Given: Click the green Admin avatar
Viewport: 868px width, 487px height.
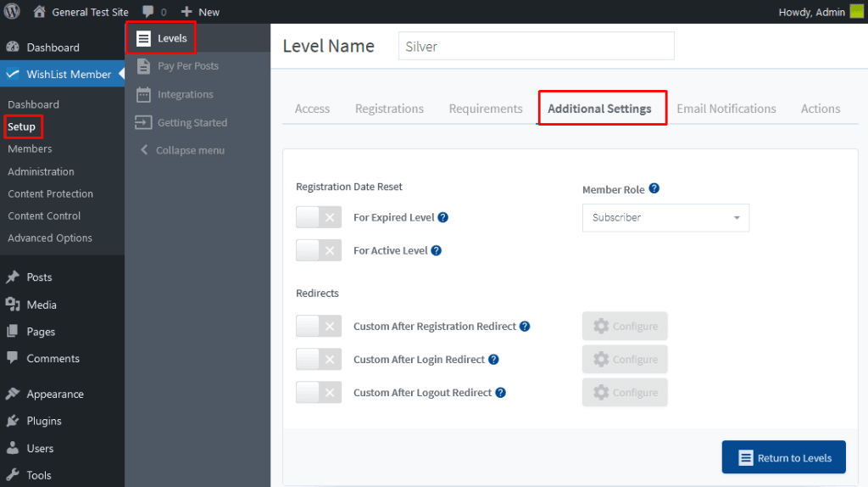Looking at the screenshot, I should click(857, 12).
